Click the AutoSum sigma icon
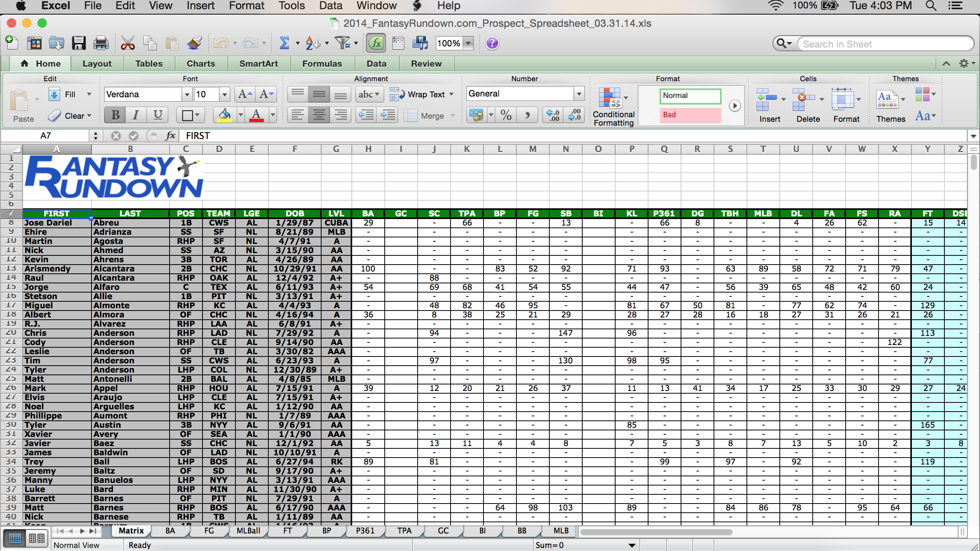The image size is (980, 551). (x=284, y=43)
